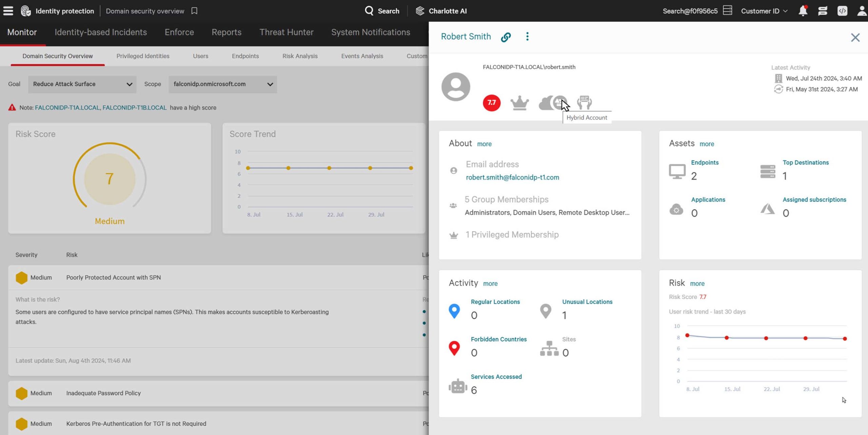Screen dimensions: 868x435
Task: Open the stacked messages icon in header
Action: pyautogui.click(x=823, y=11)
